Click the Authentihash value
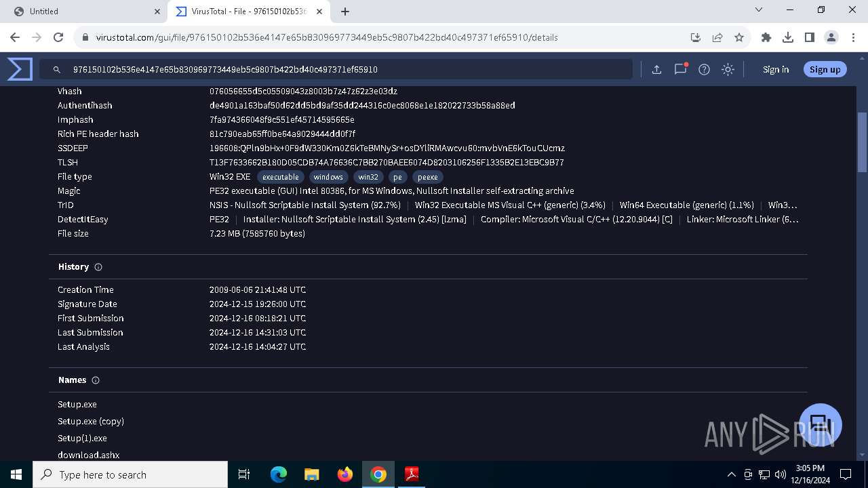 pyautogui.click(x=362, y=106)
